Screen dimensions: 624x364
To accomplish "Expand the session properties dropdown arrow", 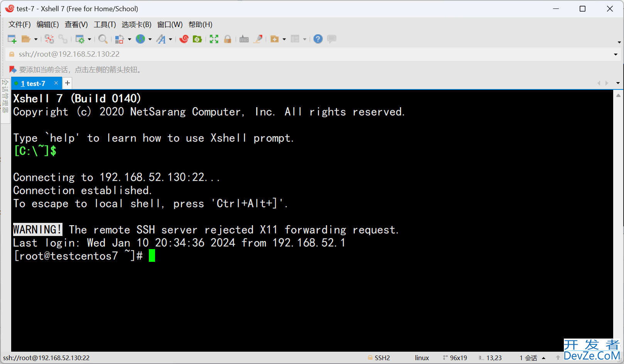I will [89, 39].
